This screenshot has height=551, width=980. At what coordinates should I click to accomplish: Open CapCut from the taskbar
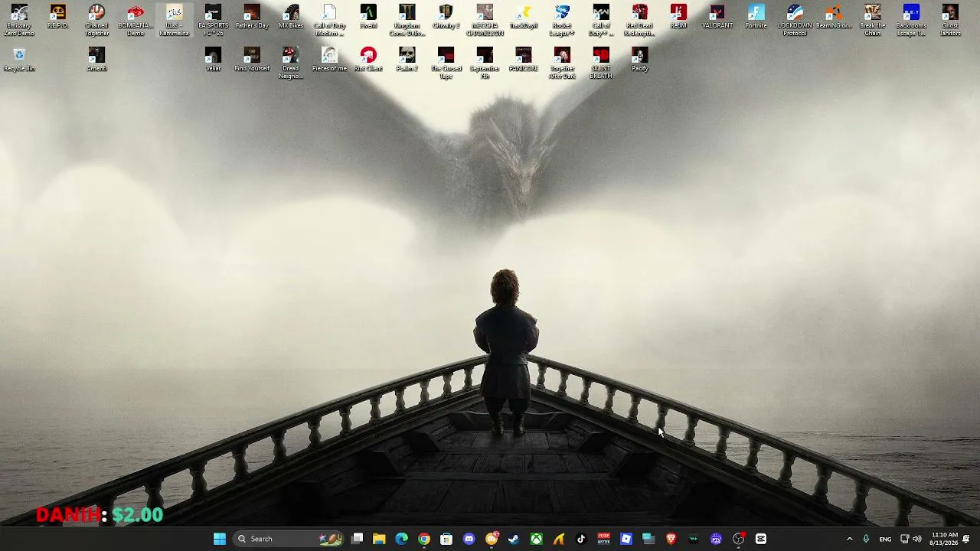click(761, 539)
